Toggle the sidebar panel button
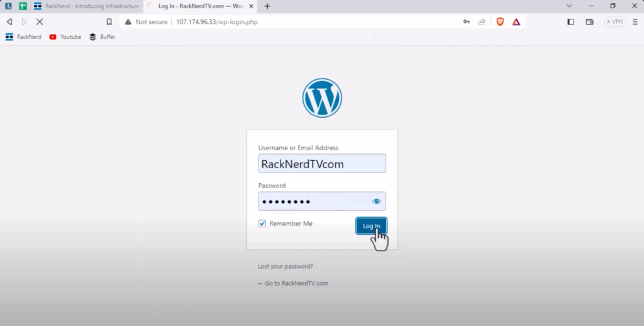Viewport: 644px width, 326px height. [x=570, y=21]
